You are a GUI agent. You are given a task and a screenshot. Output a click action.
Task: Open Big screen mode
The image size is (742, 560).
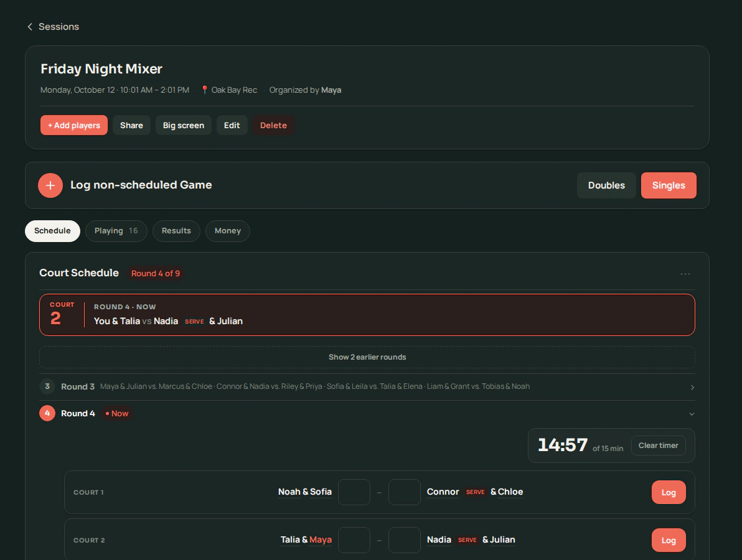(x=184, y=125)
